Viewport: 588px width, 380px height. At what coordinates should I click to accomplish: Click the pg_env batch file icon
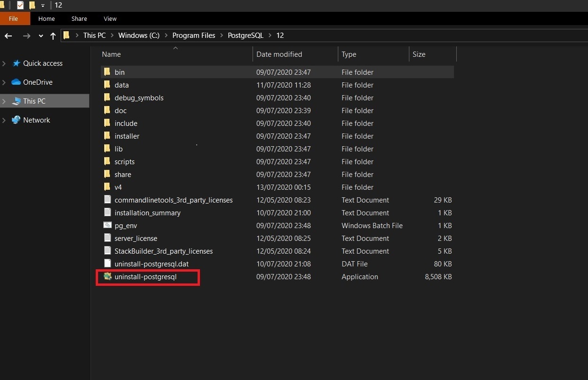(x=107, y=225)
